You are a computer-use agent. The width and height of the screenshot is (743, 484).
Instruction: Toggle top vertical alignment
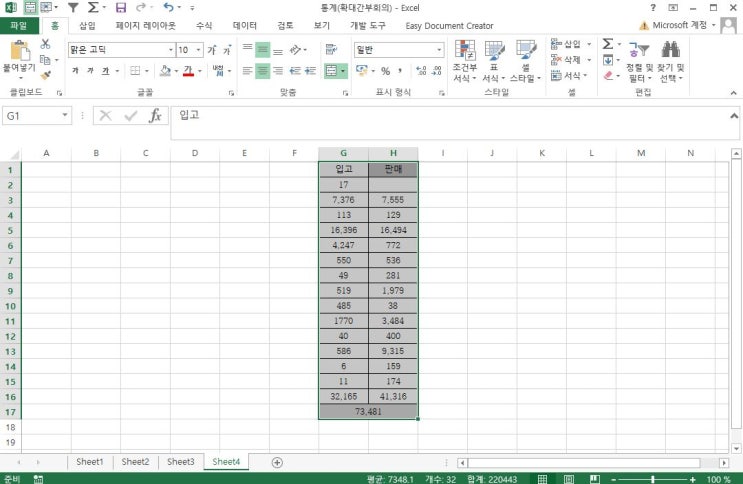click(247, 47)
